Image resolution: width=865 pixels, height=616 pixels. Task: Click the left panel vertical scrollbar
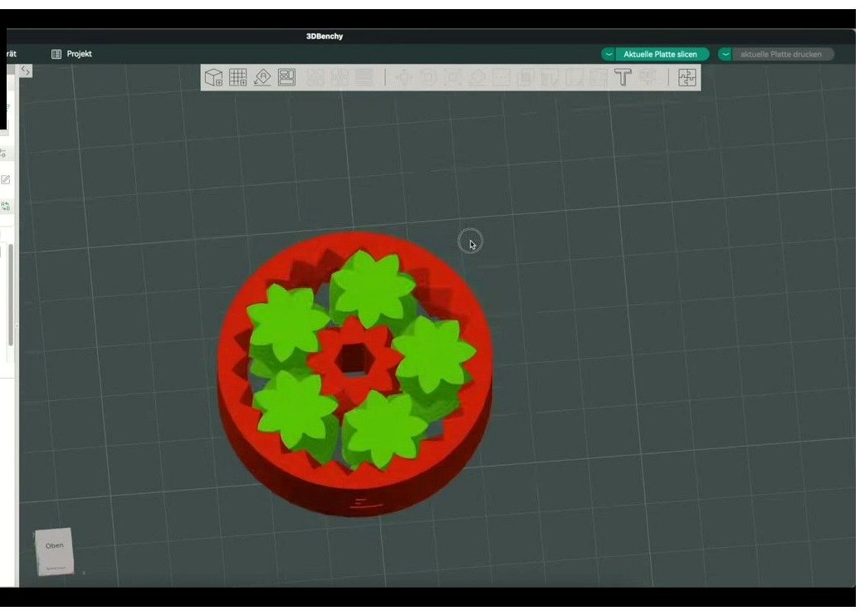11,295
